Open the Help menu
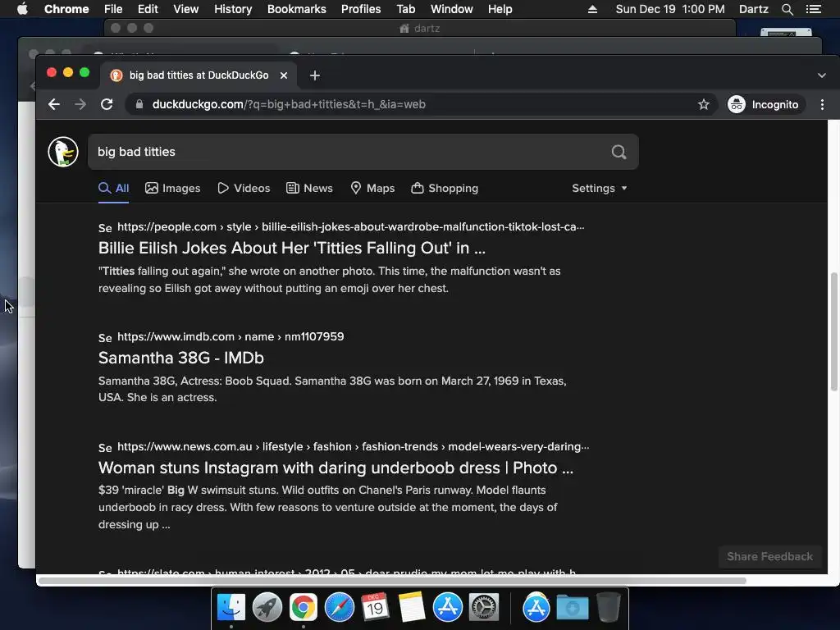This screenshot has height=630, width=840. [500, 9]
